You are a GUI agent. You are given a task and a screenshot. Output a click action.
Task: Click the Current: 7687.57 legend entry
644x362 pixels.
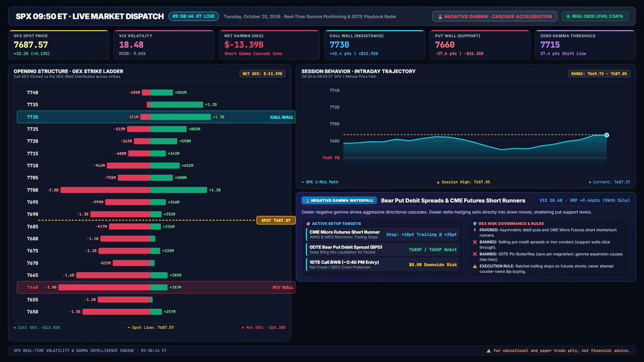tap(609, 182)
